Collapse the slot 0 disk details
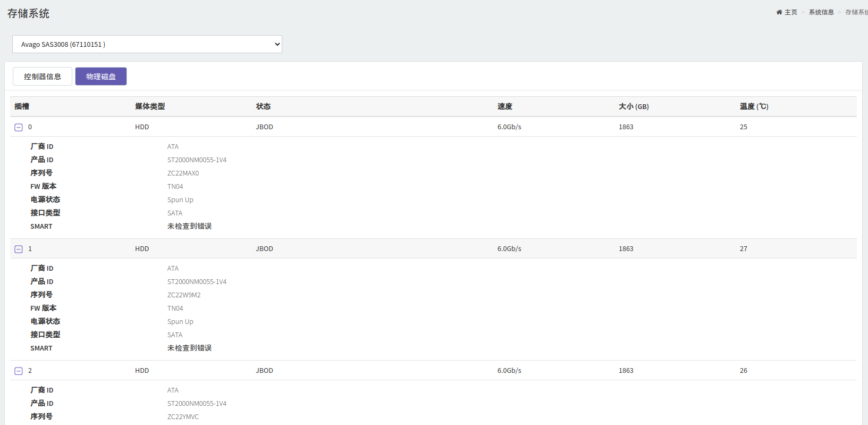The width and height of the screenshot is (868, 425). pos(19,128)
